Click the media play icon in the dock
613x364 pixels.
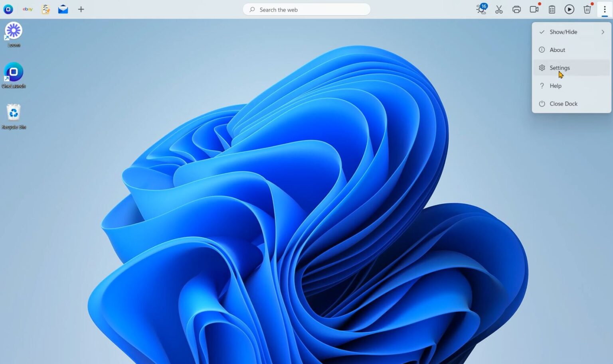(569, 9)
